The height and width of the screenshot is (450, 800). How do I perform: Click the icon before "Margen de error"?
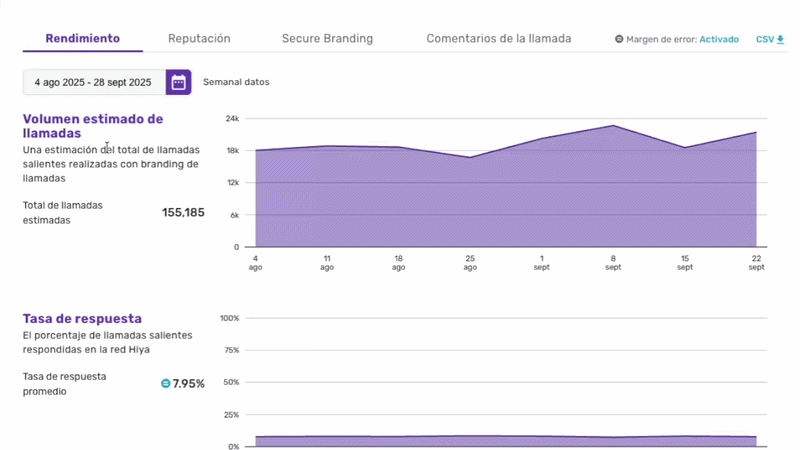click(x=619, y=40)
